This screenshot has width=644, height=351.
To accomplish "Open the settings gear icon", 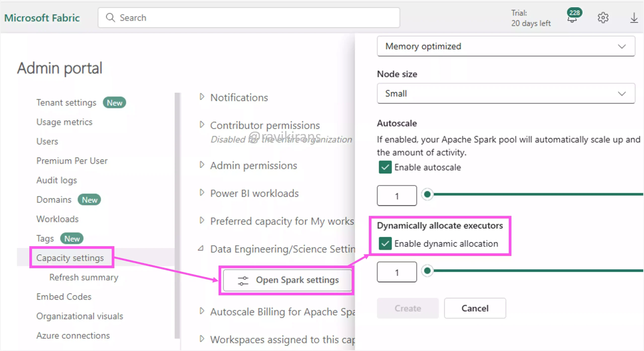I will click(603, 18).
